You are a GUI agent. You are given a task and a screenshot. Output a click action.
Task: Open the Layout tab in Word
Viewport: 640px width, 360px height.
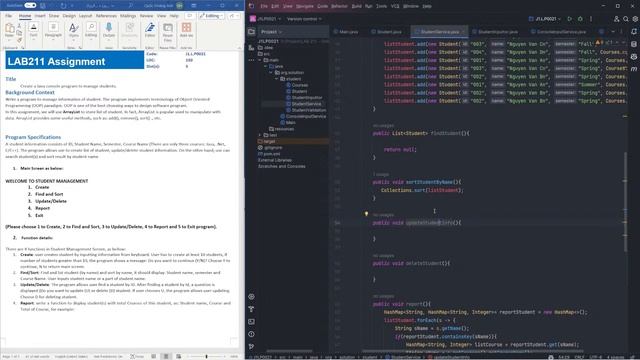pyautogui.click(x=85, y=16)
